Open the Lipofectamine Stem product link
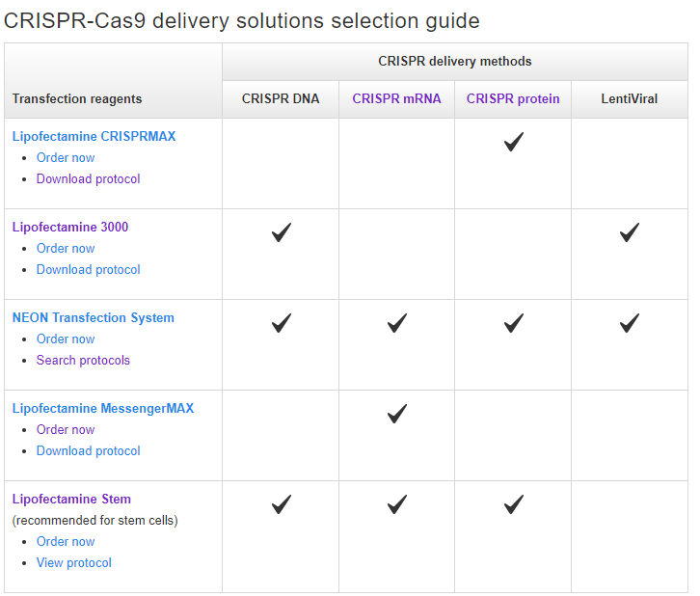 pyautogui.click(x=71, y=499)
